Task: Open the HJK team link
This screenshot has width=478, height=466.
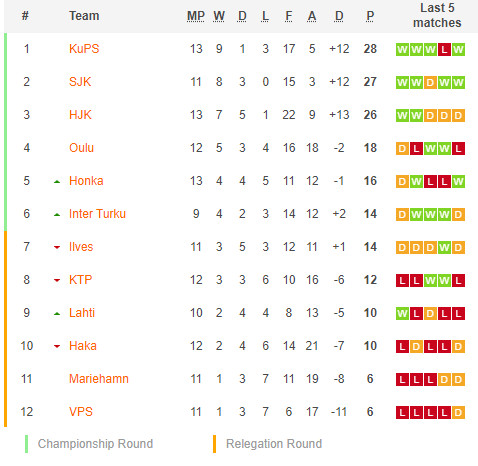Action: (x=80, y=115)
